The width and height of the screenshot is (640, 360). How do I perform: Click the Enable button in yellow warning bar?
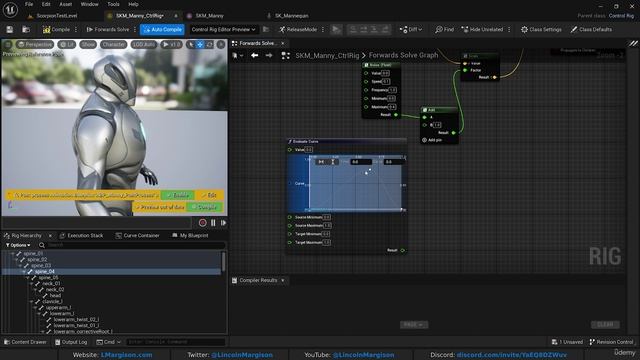tap(177, 196)
